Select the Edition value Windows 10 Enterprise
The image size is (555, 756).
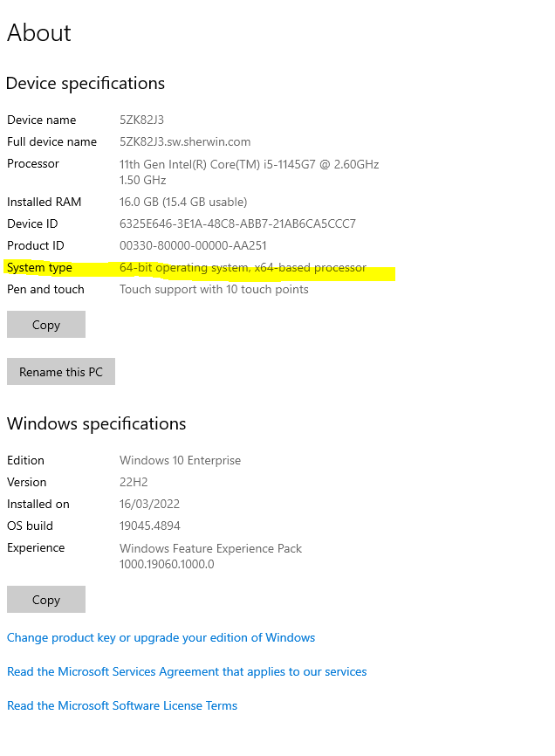point(180,460)
